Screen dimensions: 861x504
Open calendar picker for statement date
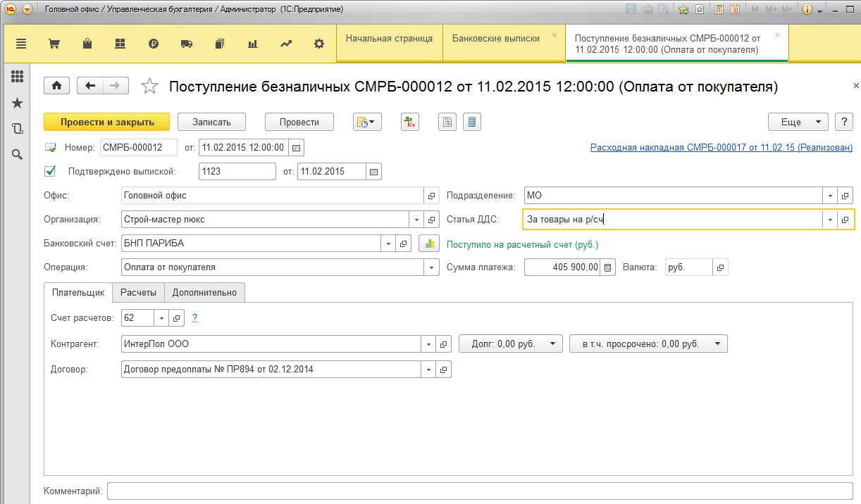[374, 171]
